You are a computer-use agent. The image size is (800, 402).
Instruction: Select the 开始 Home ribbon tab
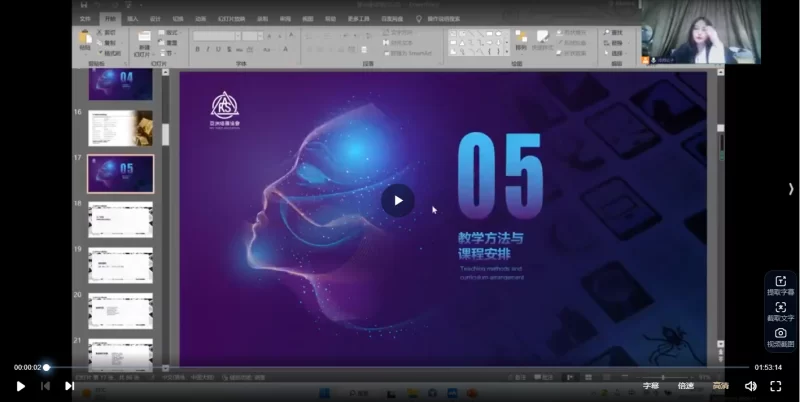point(110,19)
